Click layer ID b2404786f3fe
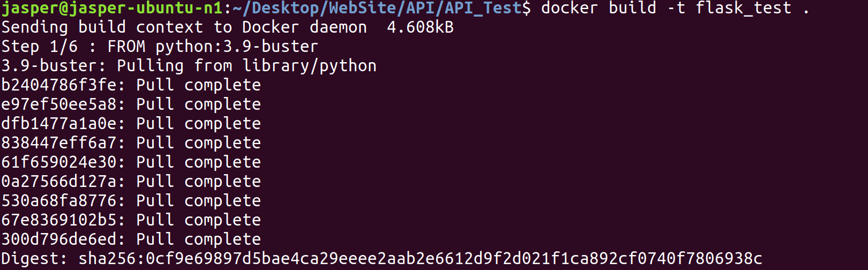 [x=58, y=85]
